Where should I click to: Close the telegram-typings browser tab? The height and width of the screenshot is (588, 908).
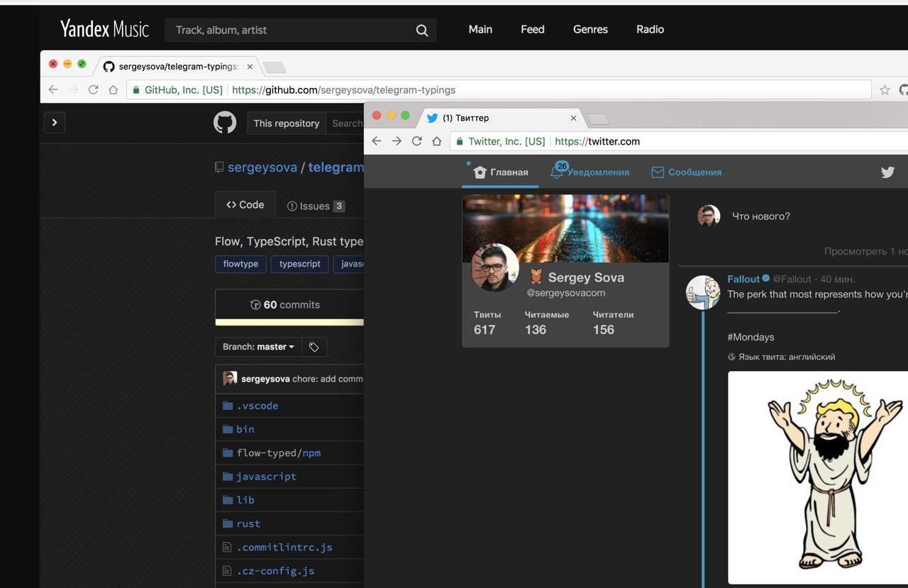coord(249,67)
